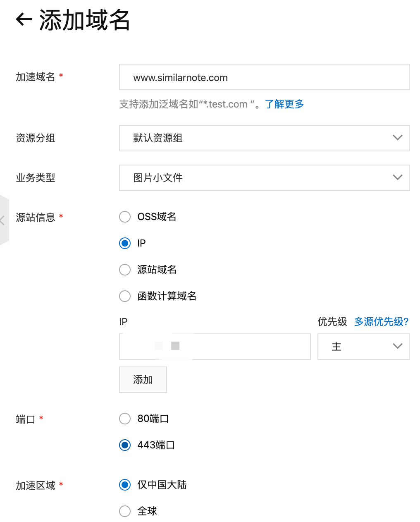This screenshot has width=420, height=522.
Task: Select the 函数计算域名 radio option
Action: [x=125, y=296]
